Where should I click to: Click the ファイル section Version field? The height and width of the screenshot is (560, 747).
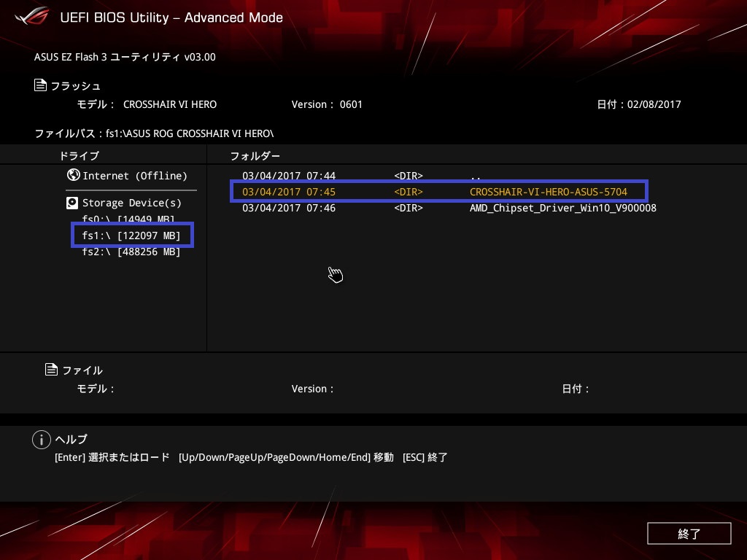[312, 389]
